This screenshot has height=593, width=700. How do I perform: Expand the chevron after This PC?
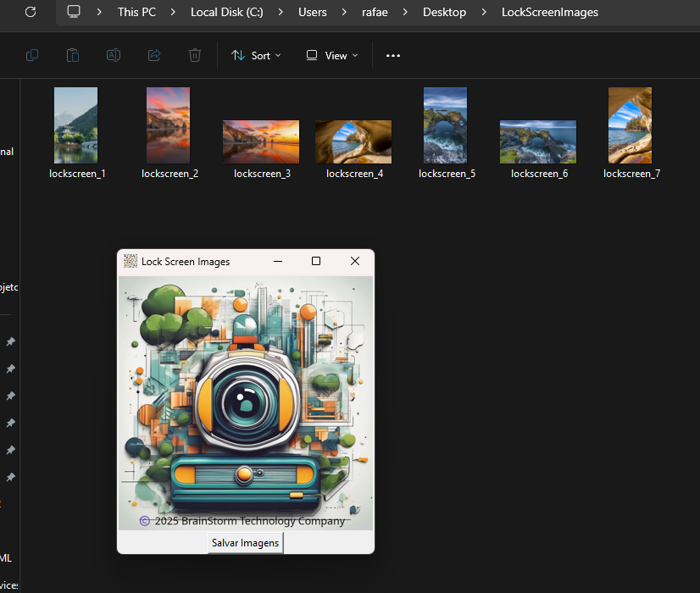tap(173, 12)
